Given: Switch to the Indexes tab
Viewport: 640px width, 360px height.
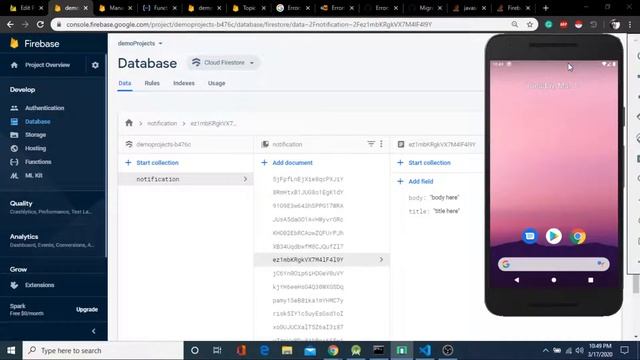Looking at the screenshot, I should (x=184, y=83).
